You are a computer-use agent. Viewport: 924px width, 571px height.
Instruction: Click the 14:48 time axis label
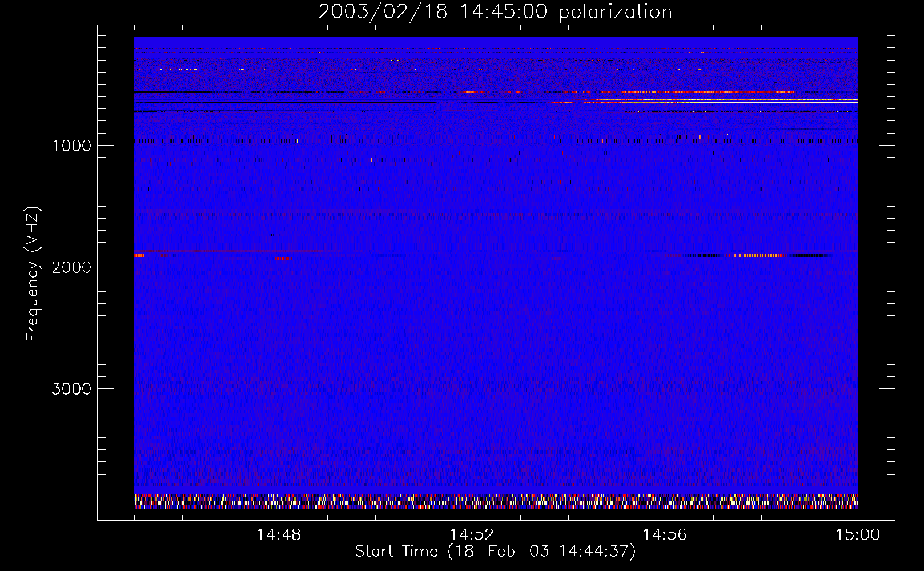pyautogui.click(x=279, y=535)
